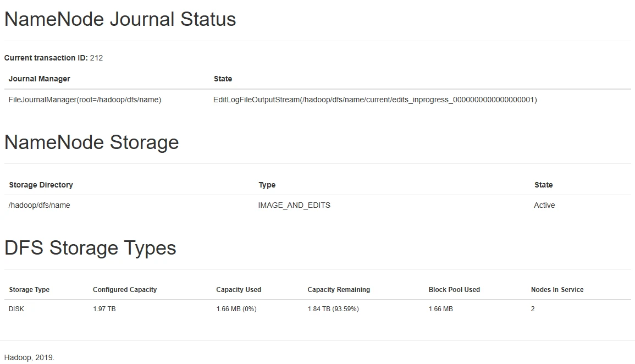Image resolution: width=635 pixels, height=364 pixels.
Task: Click the Capacity Used column header
Action: pyautogui.click(x=239, y=290)
